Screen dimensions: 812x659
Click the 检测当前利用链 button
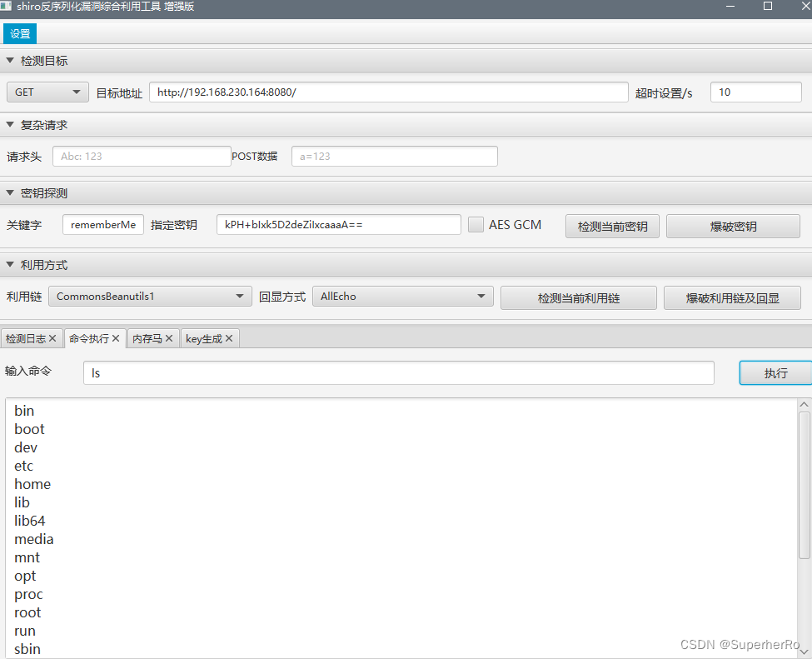click(578, 296)
